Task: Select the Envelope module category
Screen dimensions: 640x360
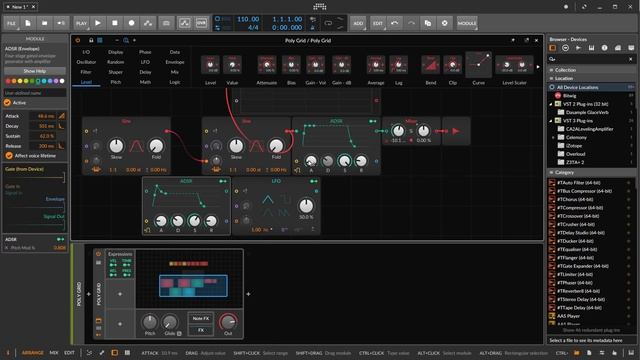Action: [x=175, y=62]
